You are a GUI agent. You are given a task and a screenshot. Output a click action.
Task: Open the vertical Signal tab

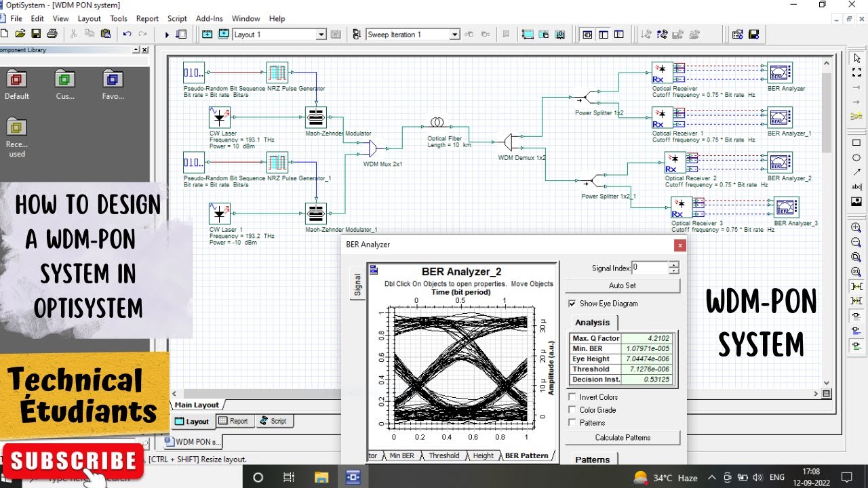click(357, 285)
